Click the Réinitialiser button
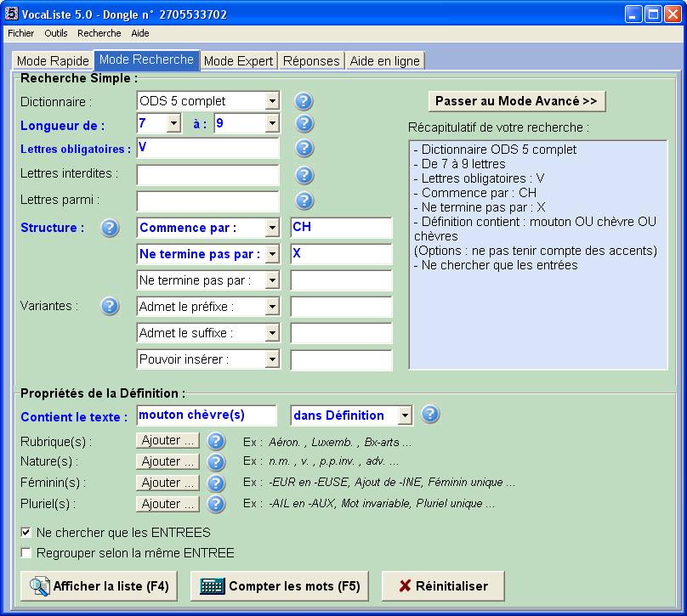 (x=443, y=585)
